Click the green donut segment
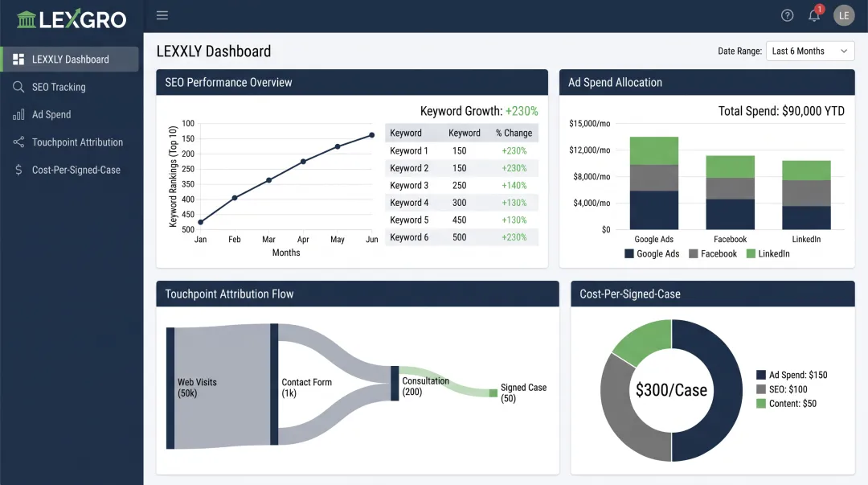868x485 pixels. point(649,339)
